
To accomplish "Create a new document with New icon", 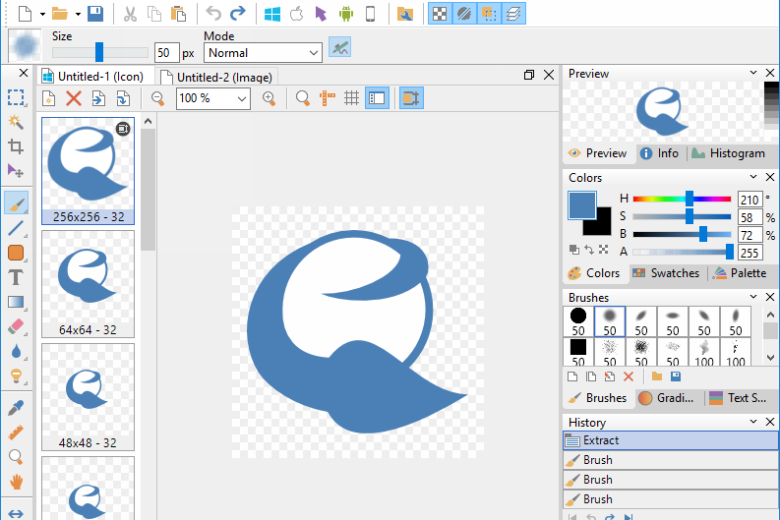I will [x=24, y=13].
